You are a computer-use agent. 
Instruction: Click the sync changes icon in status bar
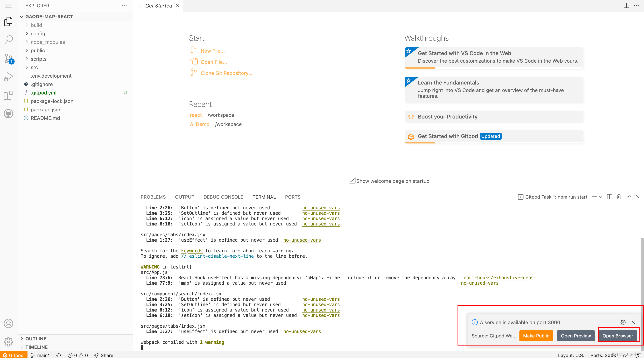pos(58,355)
